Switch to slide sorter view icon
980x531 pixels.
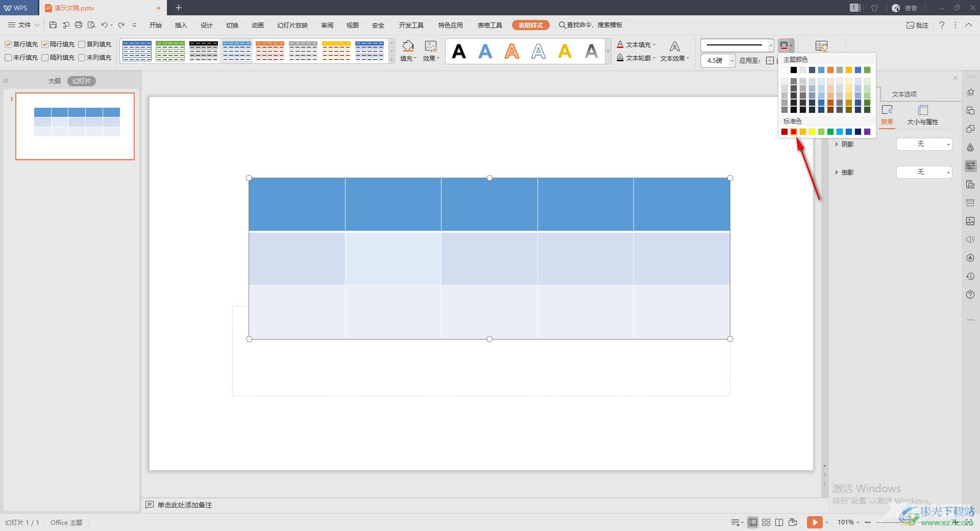pyautogui.click(x=766, y=522)
